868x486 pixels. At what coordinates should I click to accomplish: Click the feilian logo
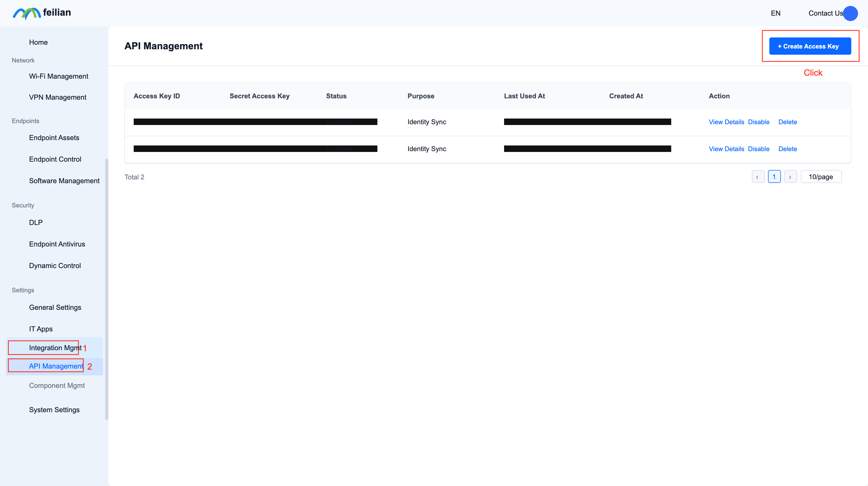[x=42, y=13]
